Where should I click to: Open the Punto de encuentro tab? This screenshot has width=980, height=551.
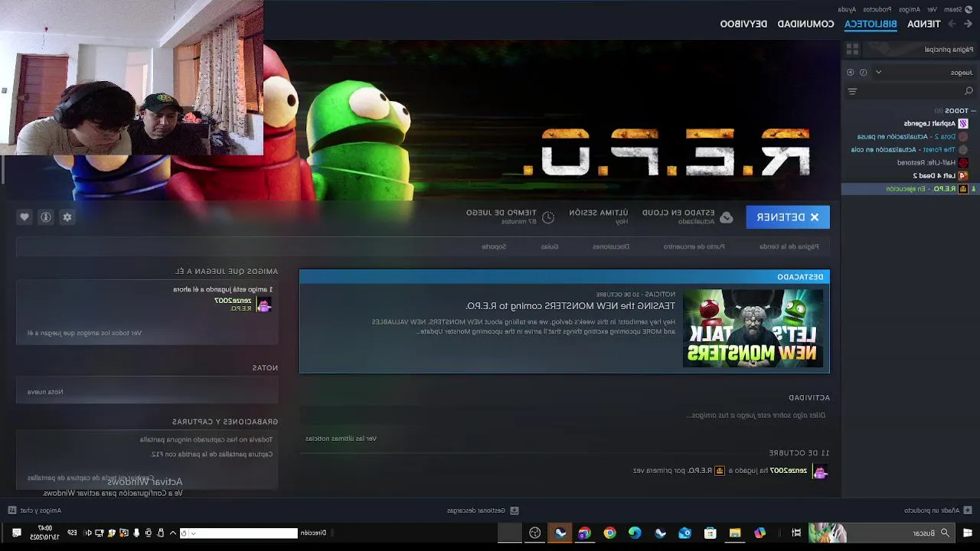point(694,246)
